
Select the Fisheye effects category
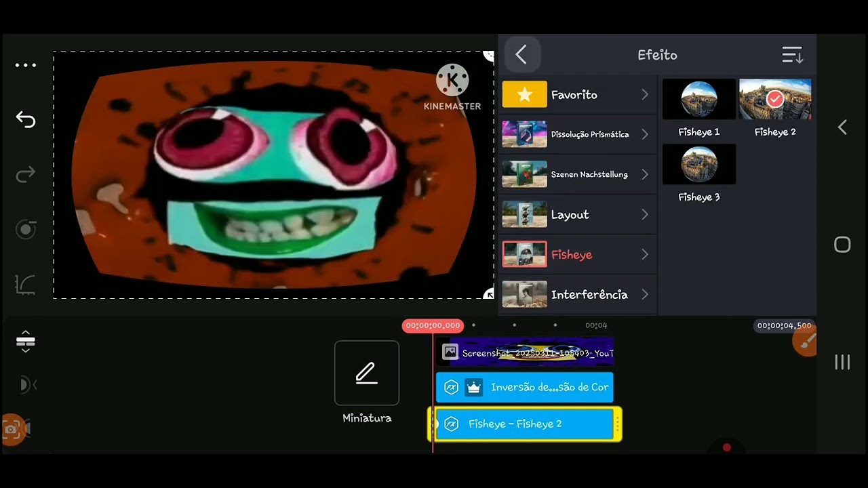578,255
